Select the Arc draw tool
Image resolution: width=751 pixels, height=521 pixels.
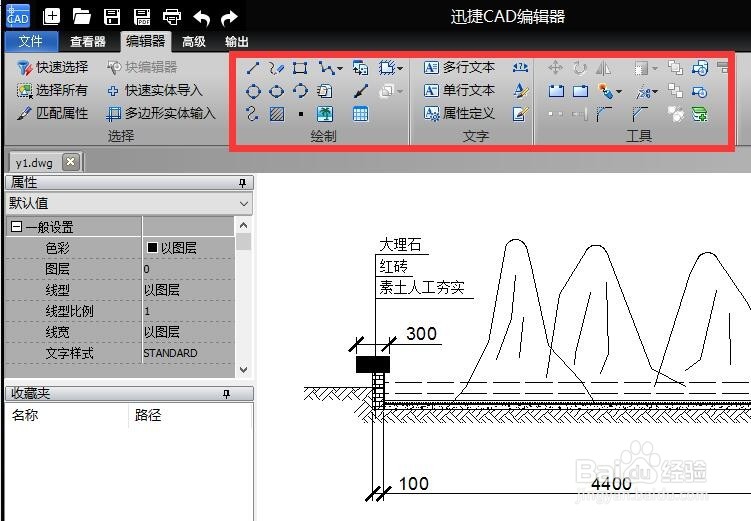point(300,91)
